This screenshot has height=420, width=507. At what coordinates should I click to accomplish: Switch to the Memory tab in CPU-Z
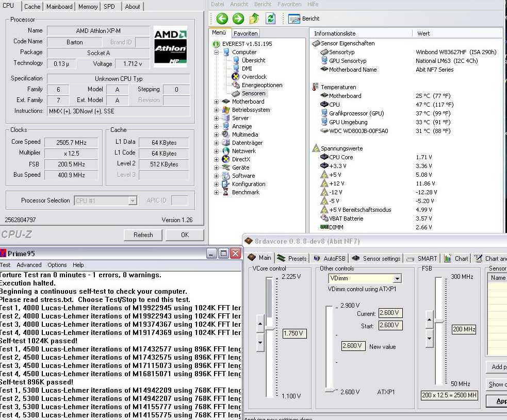tap(88, 7)
